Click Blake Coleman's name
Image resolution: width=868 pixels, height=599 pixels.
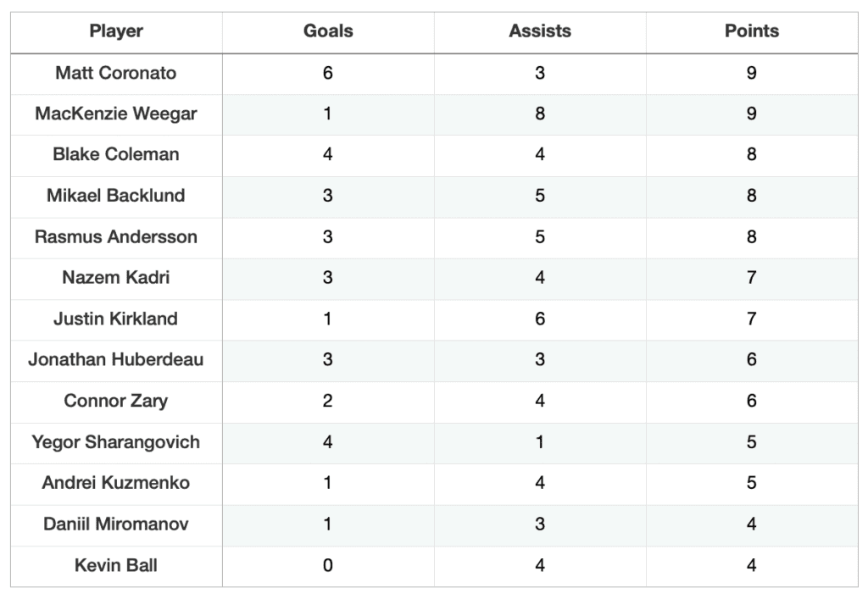pyautogui.click(x=116, y=154)
